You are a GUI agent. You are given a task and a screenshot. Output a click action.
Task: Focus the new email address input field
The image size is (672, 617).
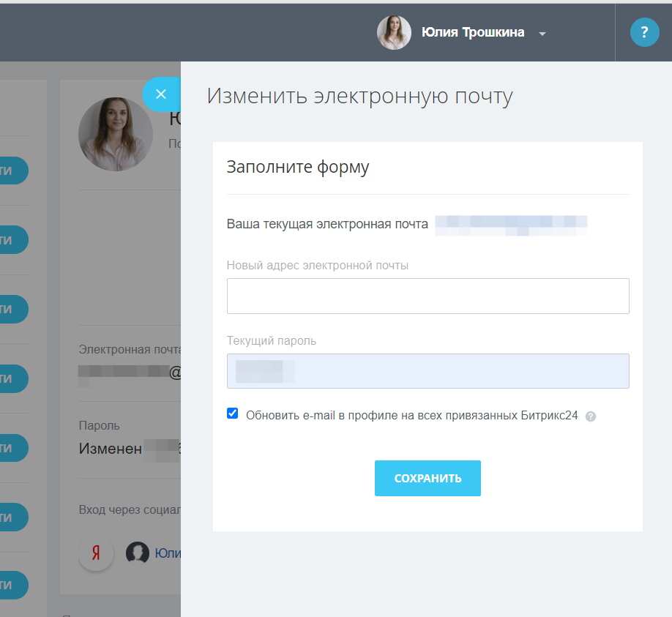click(x=428, y=296)
